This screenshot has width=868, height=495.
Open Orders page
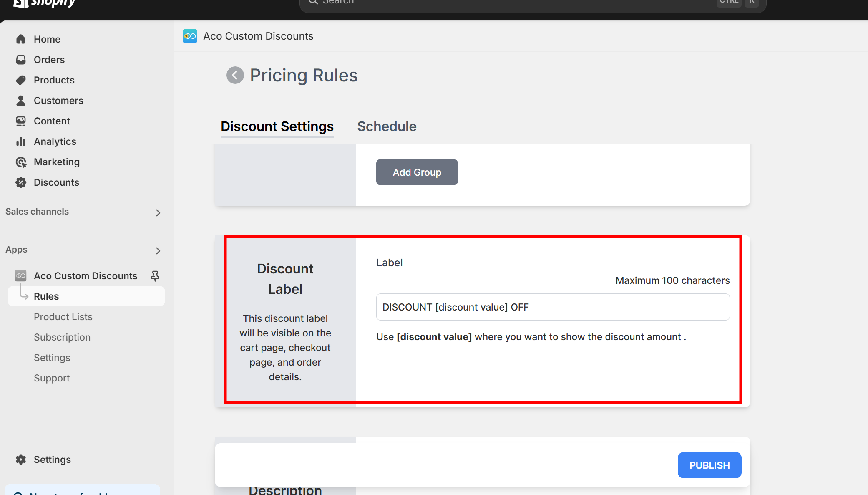49,60
